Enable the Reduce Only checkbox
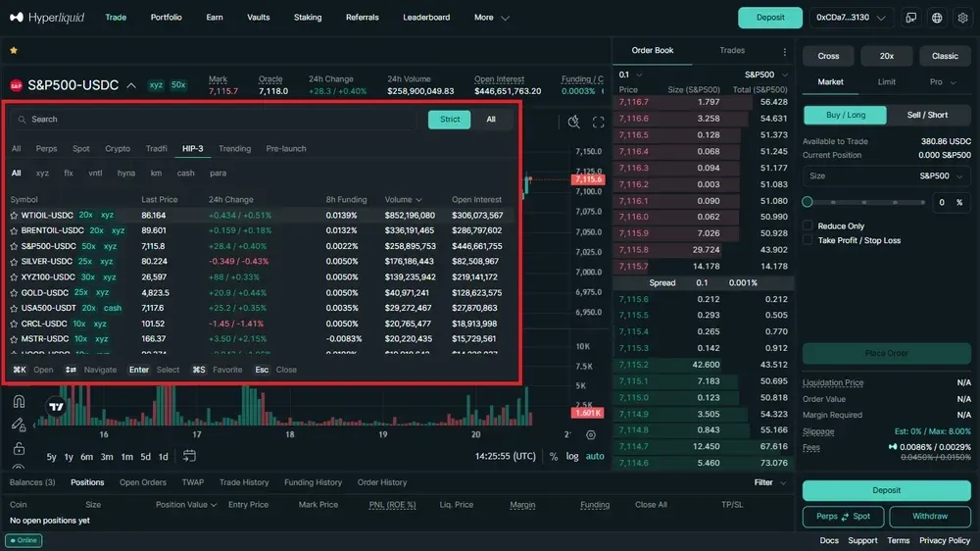Screen dimensions: 980x551 click(x=808, y=225)
